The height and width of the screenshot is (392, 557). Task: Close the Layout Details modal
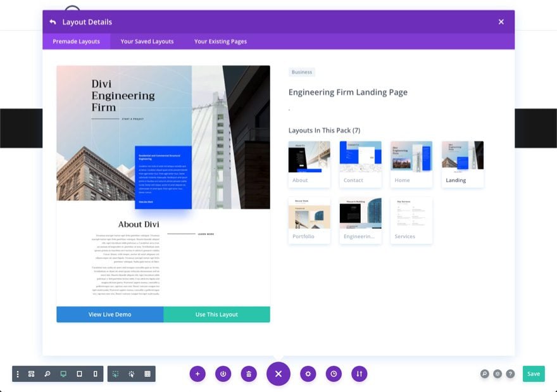pyautogui.click(x=501, y=22)
